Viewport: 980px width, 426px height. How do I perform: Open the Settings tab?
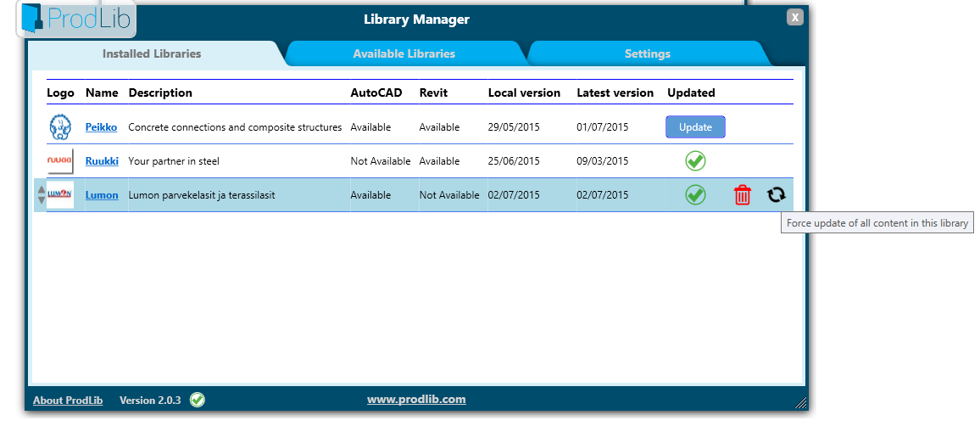[x=648, y=53]
